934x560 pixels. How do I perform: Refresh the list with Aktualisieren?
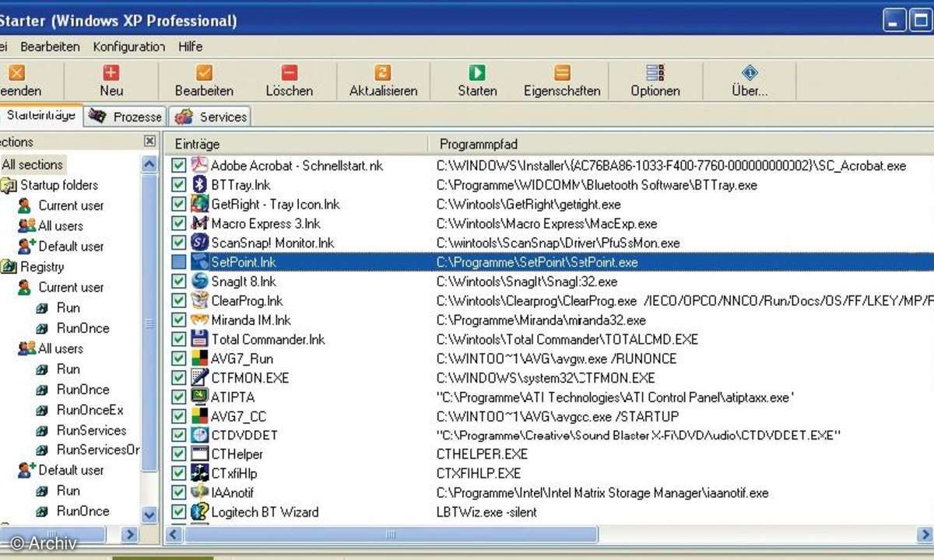coord(383,81)
